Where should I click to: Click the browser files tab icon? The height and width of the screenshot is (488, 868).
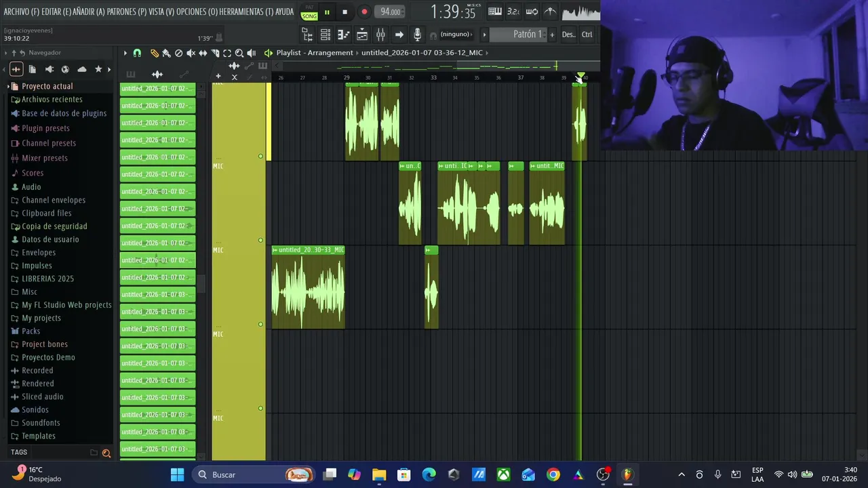tap(32, 69)
